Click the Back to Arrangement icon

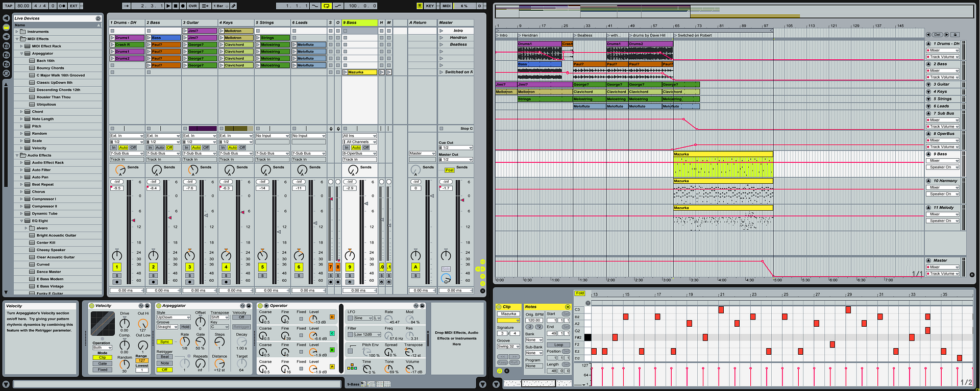[x=205, y=6]
